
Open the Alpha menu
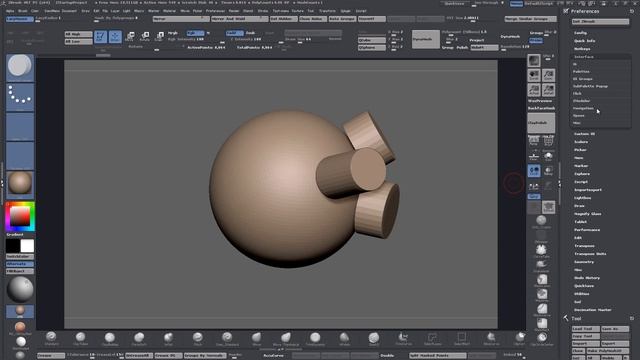point(10,11)
